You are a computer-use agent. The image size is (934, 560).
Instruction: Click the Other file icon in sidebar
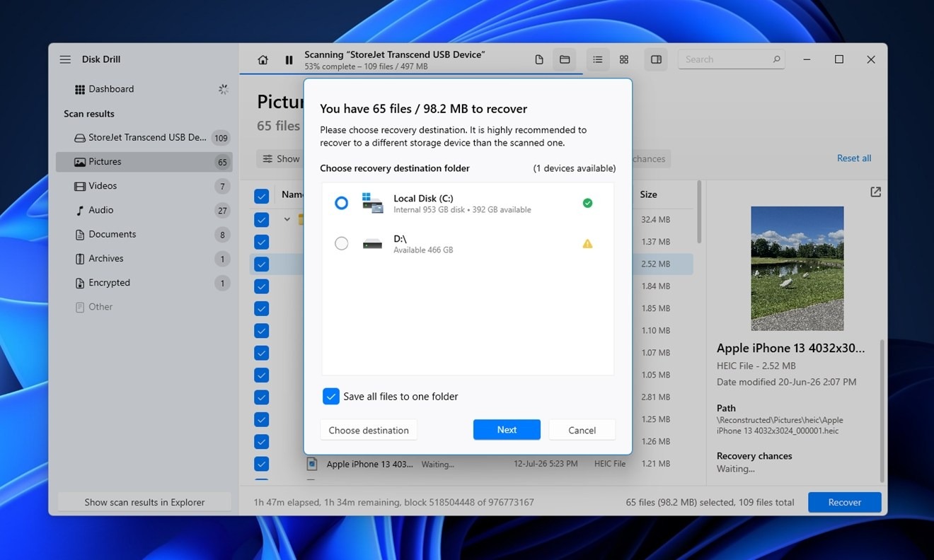tap(80, 307)
